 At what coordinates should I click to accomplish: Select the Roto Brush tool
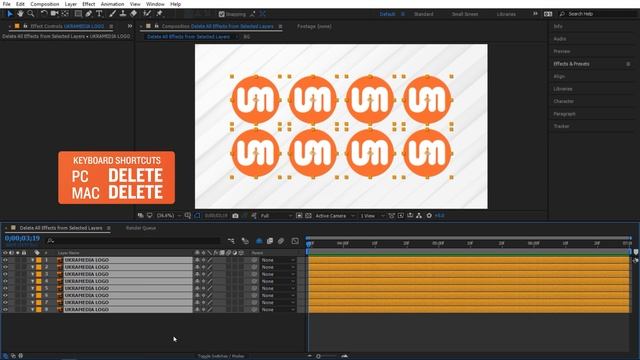[147, 13]
